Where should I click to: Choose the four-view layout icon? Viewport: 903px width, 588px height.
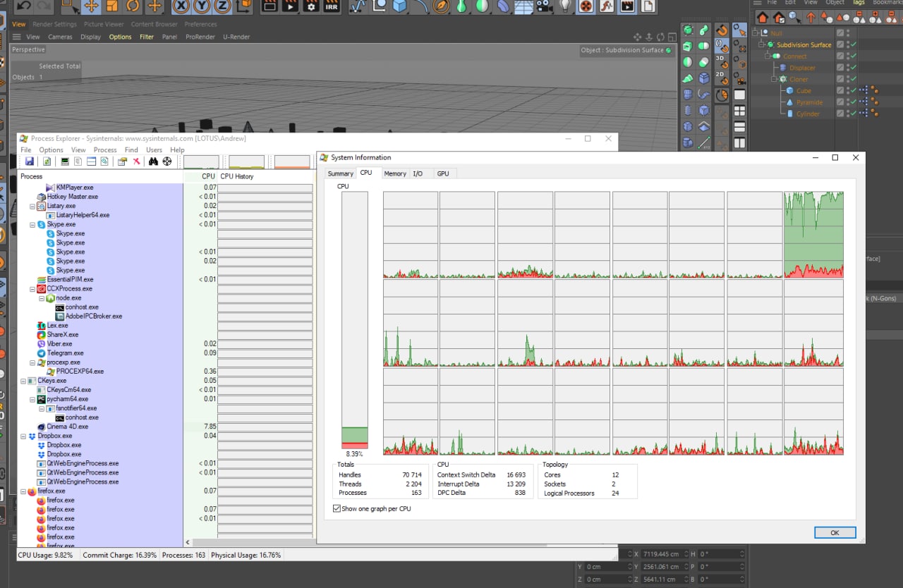pos(739,111)
